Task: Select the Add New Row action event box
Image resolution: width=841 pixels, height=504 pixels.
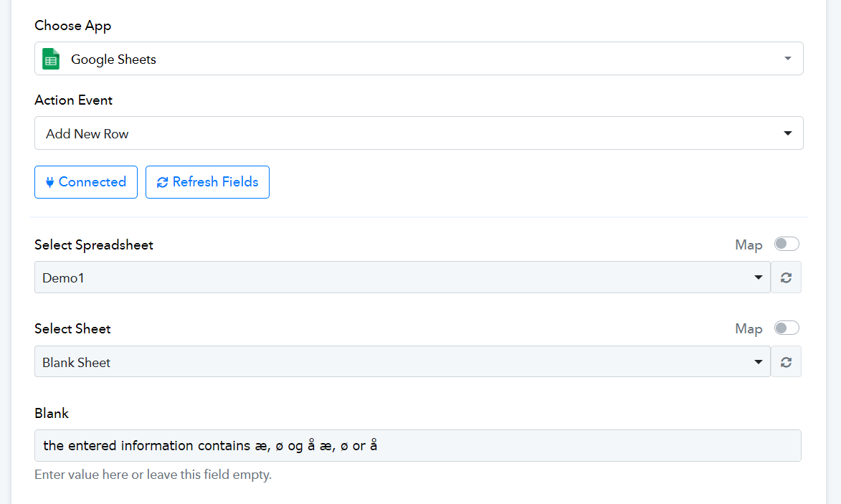Action: click(419, 133)
